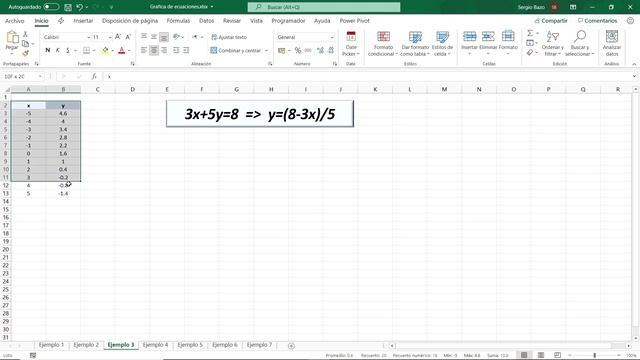Open Estilos de celda menu
This screenshot has height=360, width=640.
coord(442,43)
